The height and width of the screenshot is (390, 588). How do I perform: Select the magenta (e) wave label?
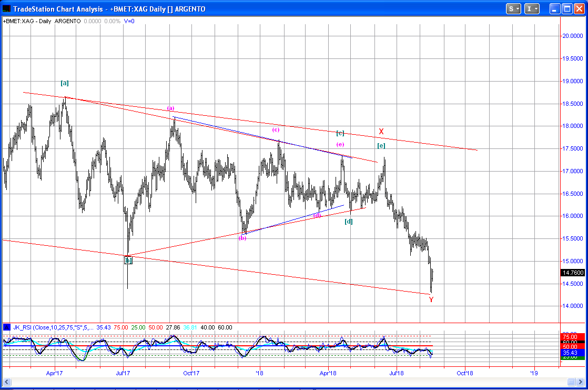pos(340,145)
